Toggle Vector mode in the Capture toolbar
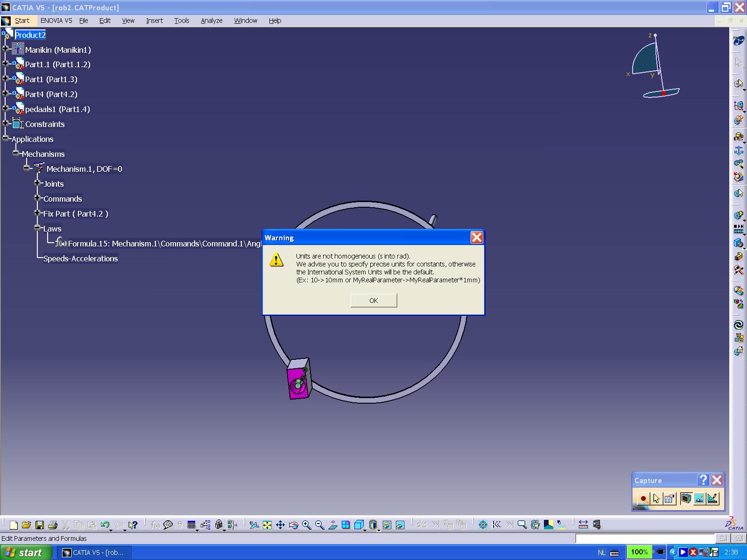This screenshot has width=747, height=560. click(x=712, y=498)
